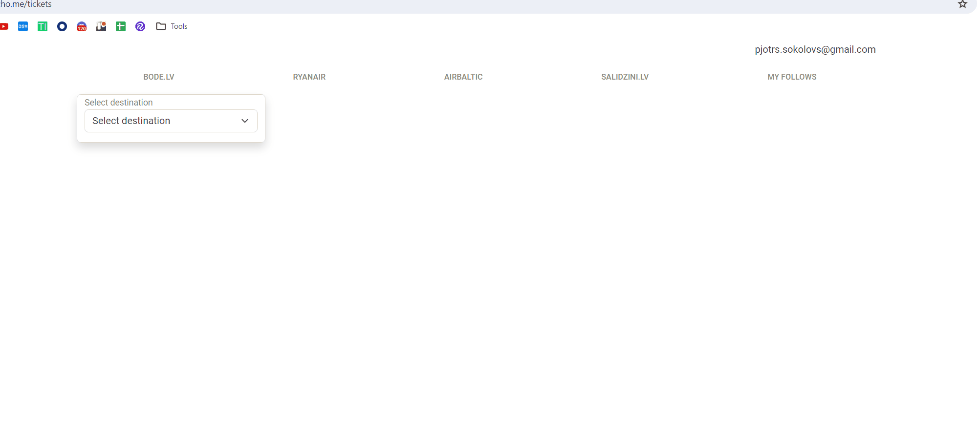Open the MY FOLLOWS tab

click(x=791, y=77)
